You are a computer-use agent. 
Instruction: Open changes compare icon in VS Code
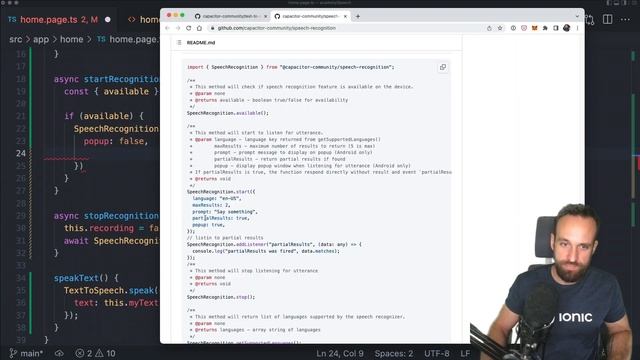590,19
